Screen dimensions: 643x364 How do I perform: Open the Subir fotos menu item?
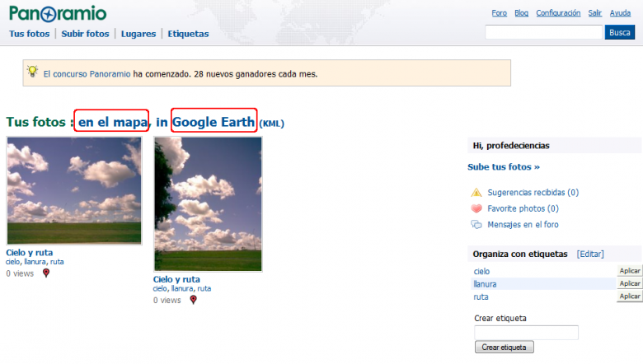85,34
